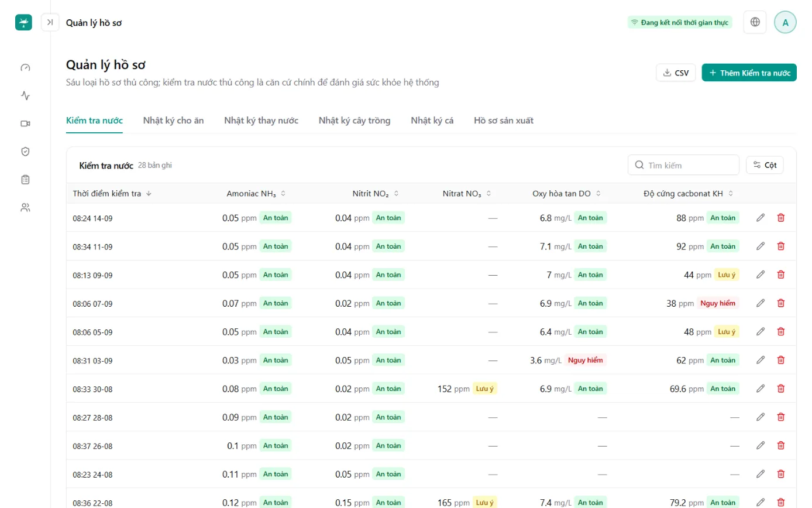Open the camera video icon in sidebar
The image size is (812, 508).
[x=25, y=123]
